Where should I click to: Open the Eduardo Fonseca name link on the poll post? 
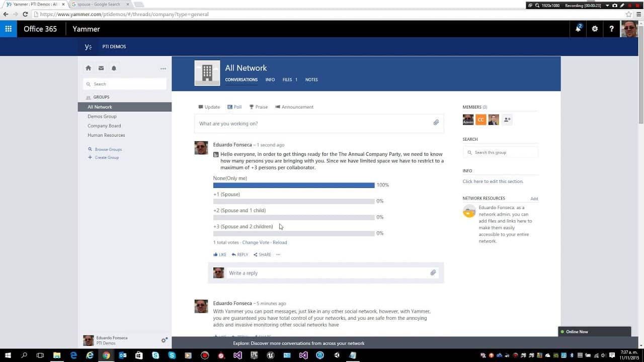[232, 145]
